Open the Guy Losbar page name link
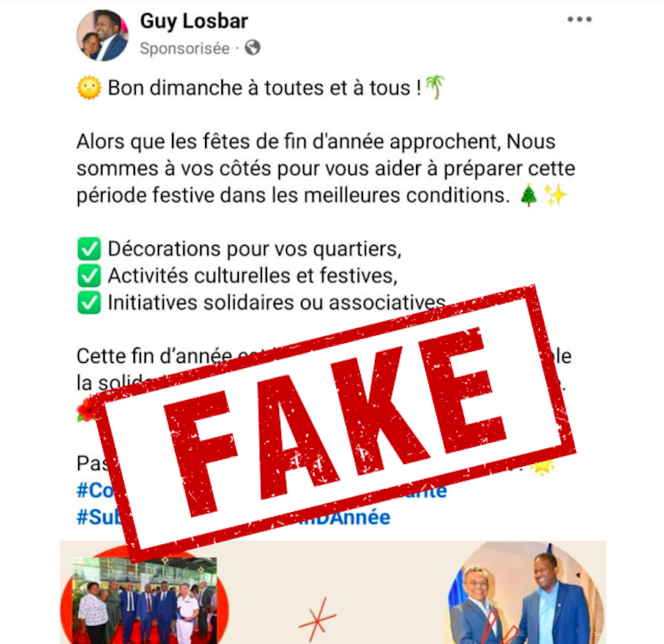The image size is (664, 644). [193, 21]
